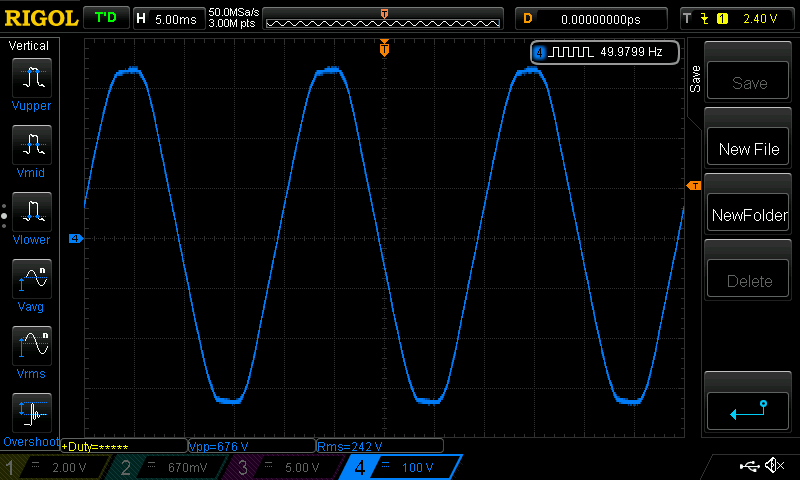Image resolution: width=800 pixels, height=480 pixels.
Task: Select the Vlower measurement icon
Action: (x=33, y=211)
